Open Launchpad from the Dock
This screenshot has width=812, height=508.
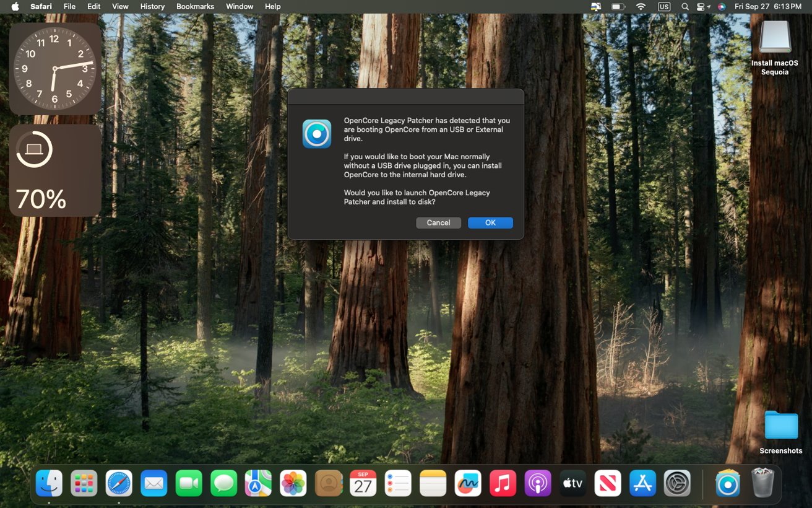[84, 483]
